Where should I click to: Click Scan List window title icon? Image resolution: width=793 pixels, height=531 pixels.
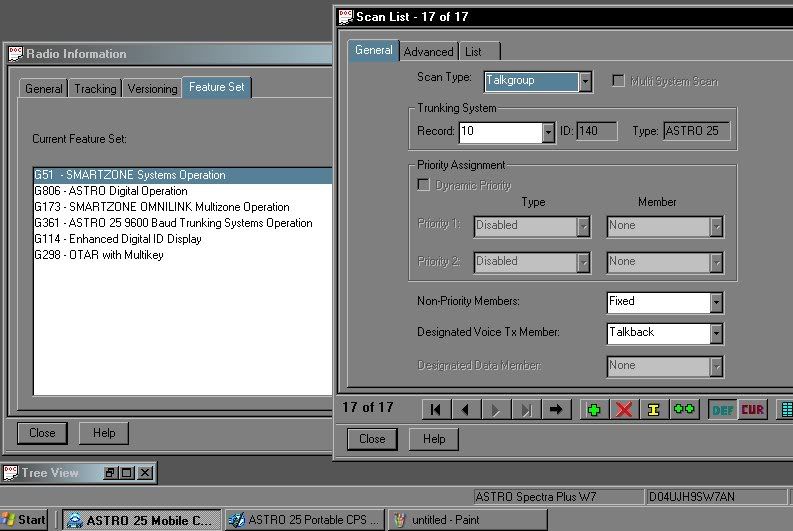[345, 17]
